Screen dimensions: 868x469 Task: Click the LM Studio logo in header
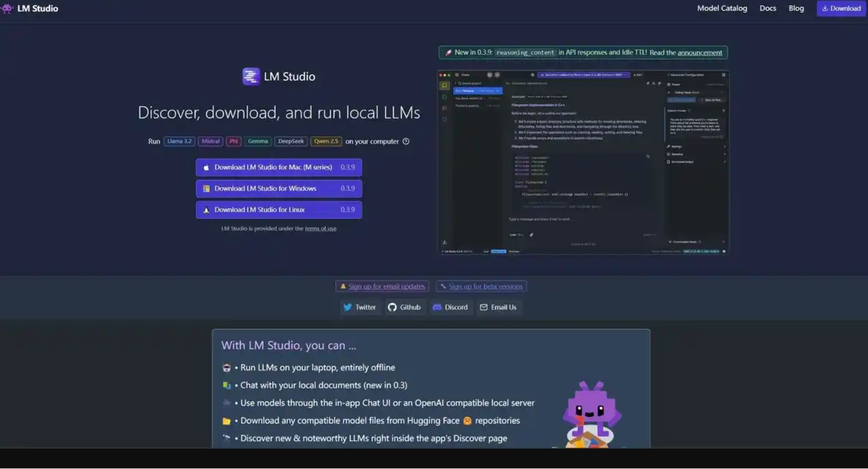[29, 8]
